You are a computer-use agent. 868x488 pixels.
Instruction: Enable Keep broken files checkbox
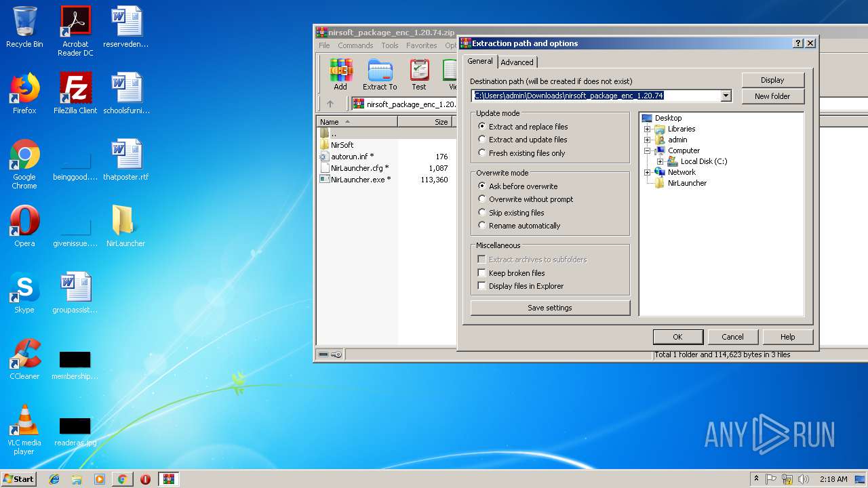(511, 273)
